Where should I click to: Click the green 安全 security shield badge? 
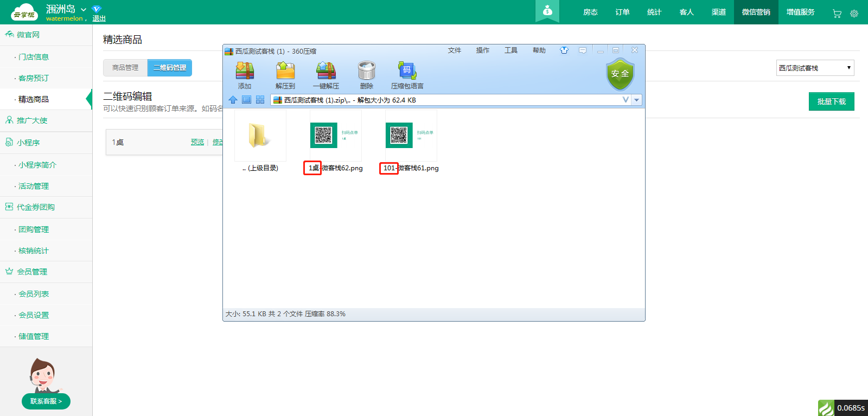[620, 74]
